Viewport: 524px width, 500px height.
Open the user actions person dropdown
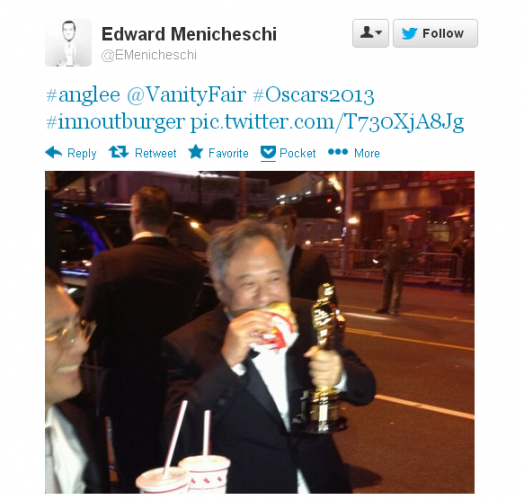pos(370,33)
